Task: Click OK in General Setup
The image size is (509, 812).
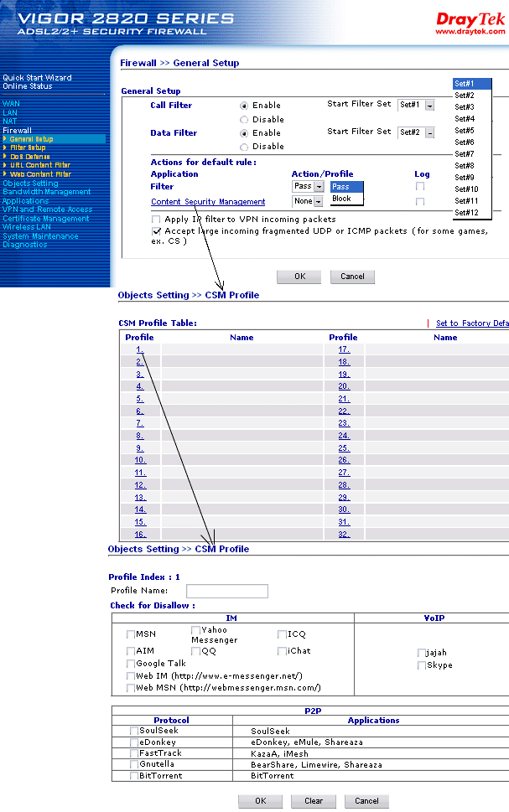Action: point(299,277)
